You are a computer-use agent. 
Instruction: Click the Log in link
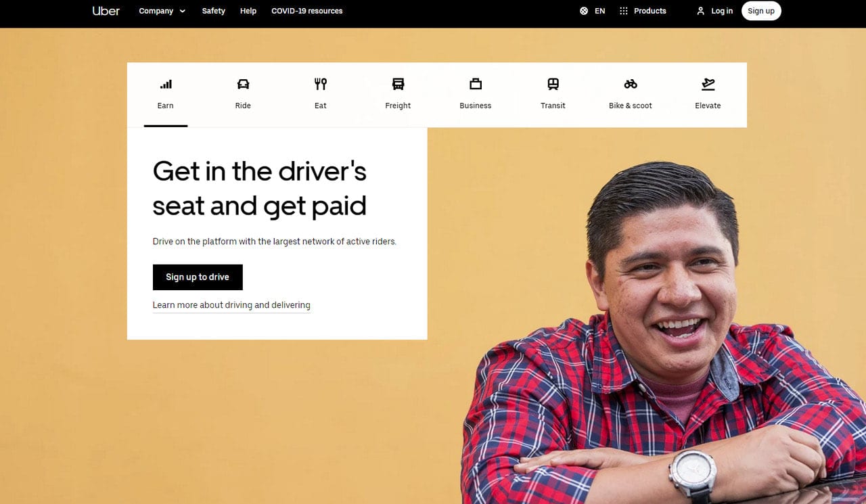pos(722,11)
